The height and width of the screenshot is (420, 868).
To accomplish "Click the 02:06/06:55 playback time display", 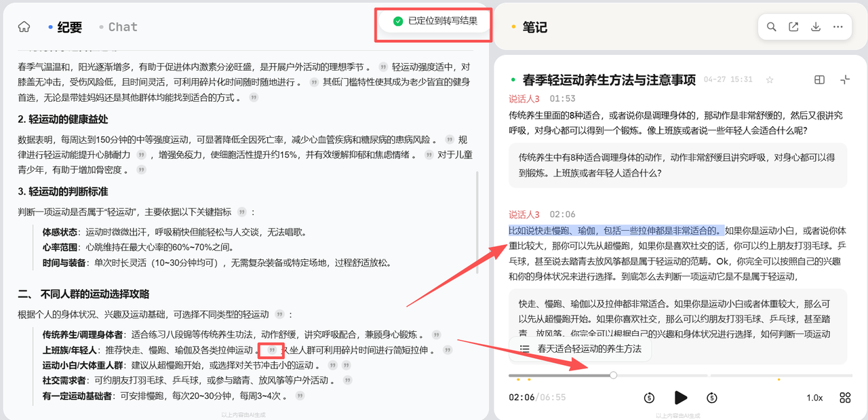I will coord(536,398).
